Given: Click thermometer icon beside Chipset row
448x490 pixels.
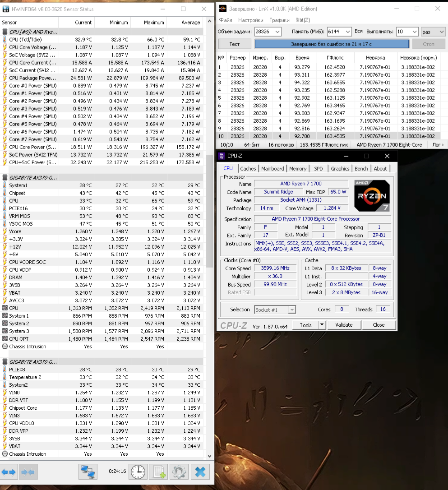Looking at the screenshot, I should point(5,193).
